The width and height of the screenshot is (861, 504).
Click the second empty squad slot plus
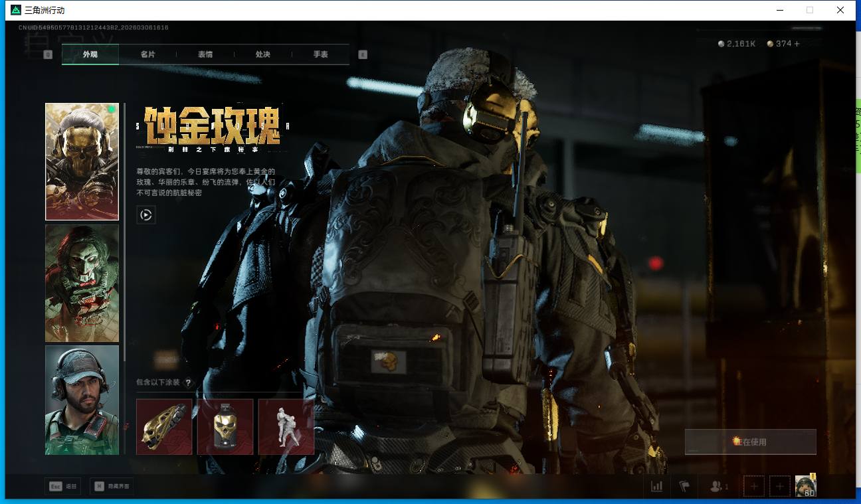tap(779, 486)
